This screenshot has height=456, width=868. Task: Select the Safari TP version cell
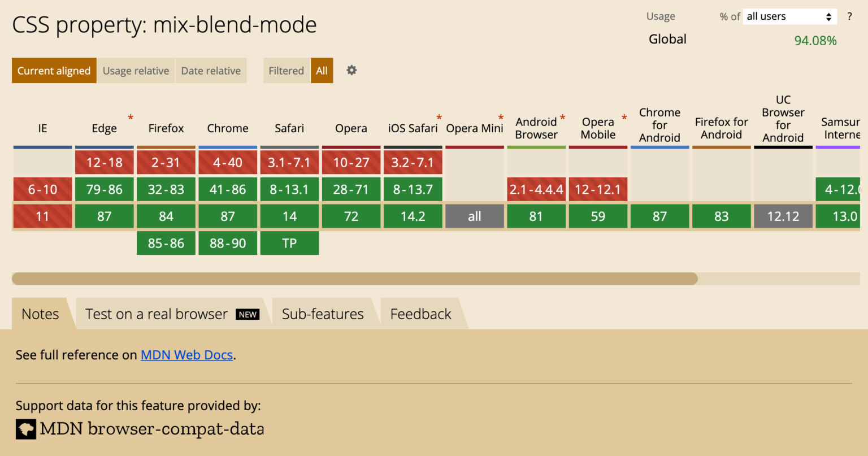(289, 243)
